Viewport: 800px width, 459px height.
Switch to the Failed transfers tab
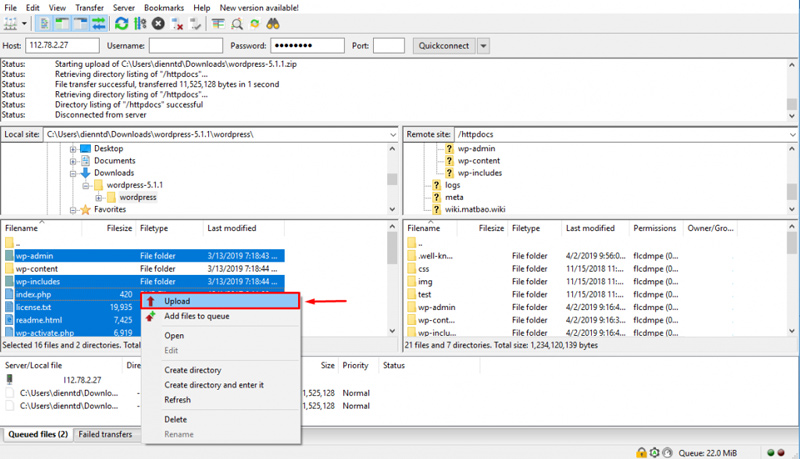(x=105, y=435)
